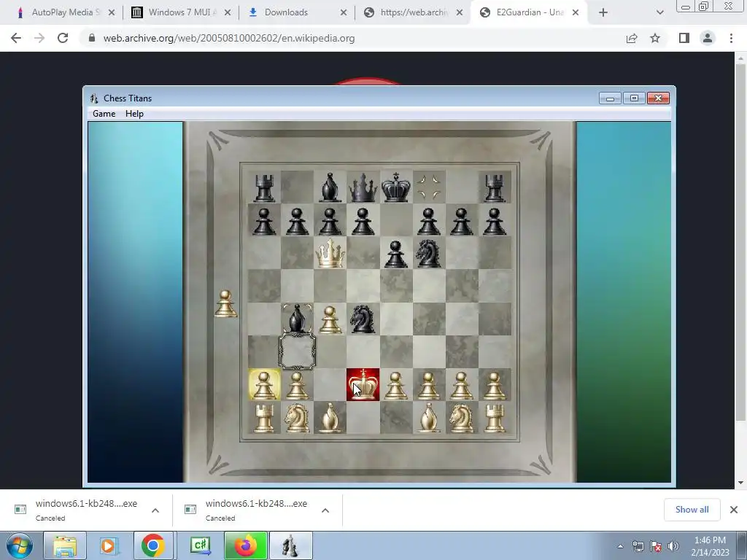The width and height of the screenshot is (747, 560).
Task: Click the black bishop beside the black queen
Action: 330,187
